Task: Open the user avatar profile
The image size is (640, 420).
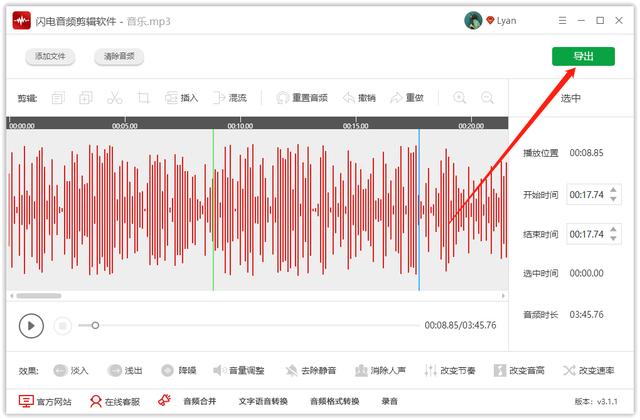Action: click(473, 20)
